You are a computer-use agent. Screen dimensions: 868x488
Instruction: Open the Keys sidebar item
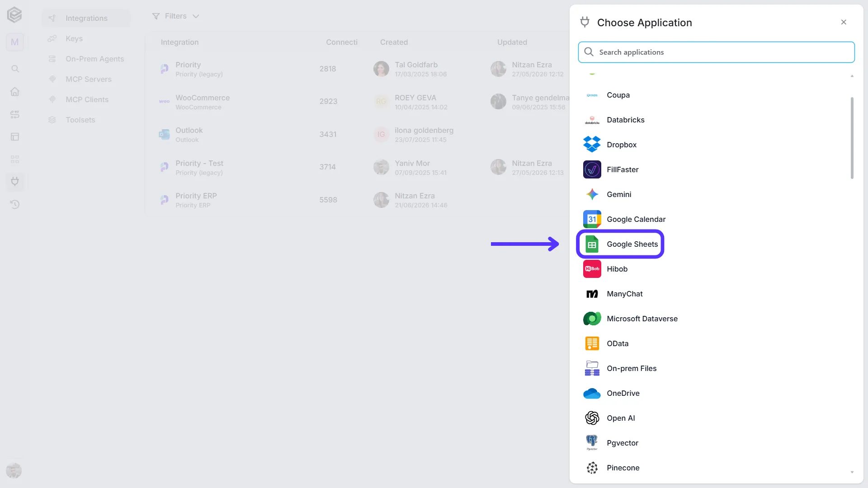click(x=86, y=38)
